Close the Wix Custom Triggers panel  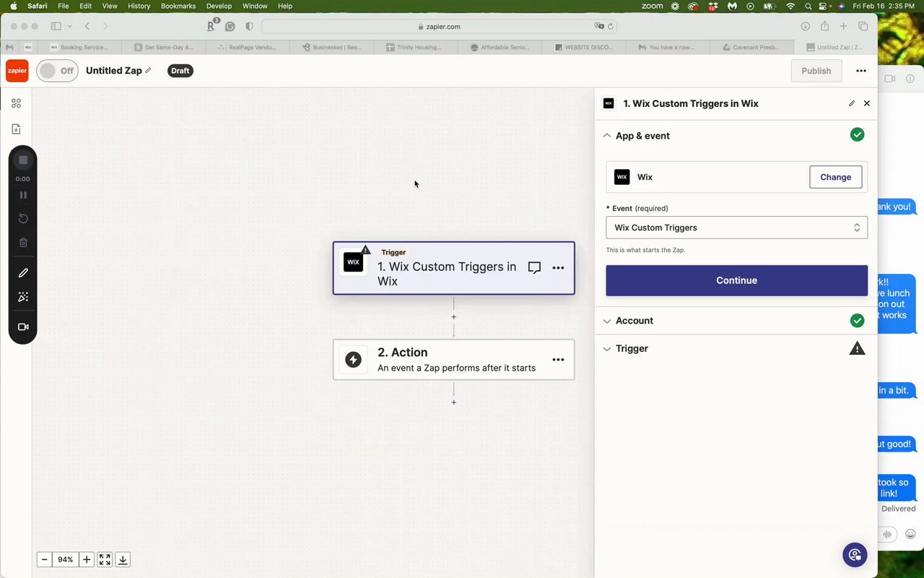tap(867, 103)
